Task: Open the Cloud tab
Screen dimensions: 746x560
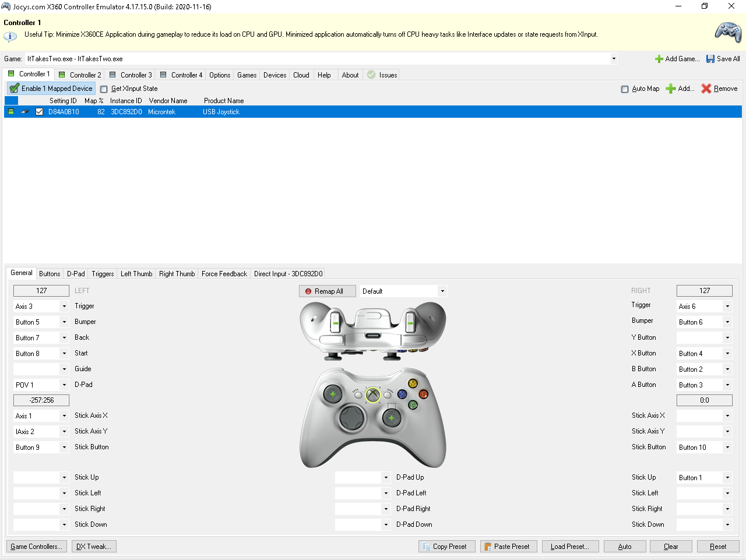Action: 301,75
